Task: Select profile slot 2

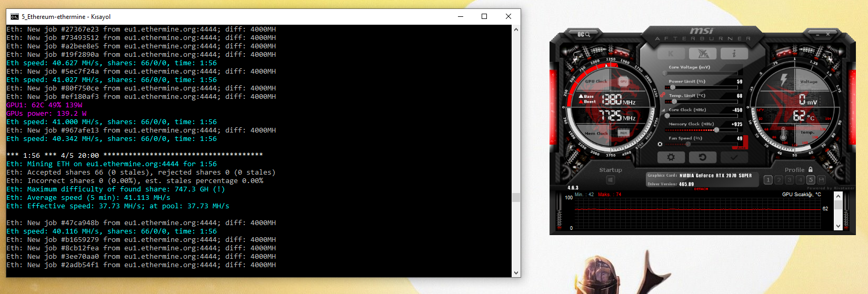Action: point(779,180)
